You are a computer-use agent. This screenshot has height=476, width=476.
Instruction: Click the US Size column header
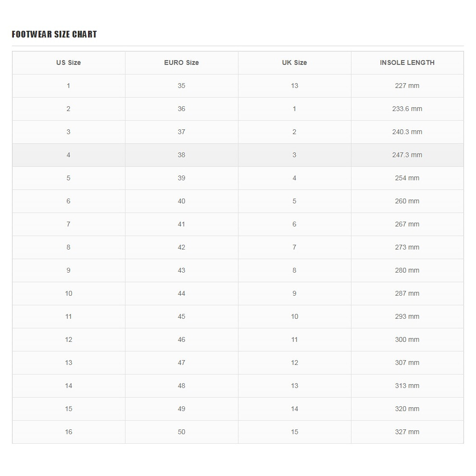tap(69, 63)
